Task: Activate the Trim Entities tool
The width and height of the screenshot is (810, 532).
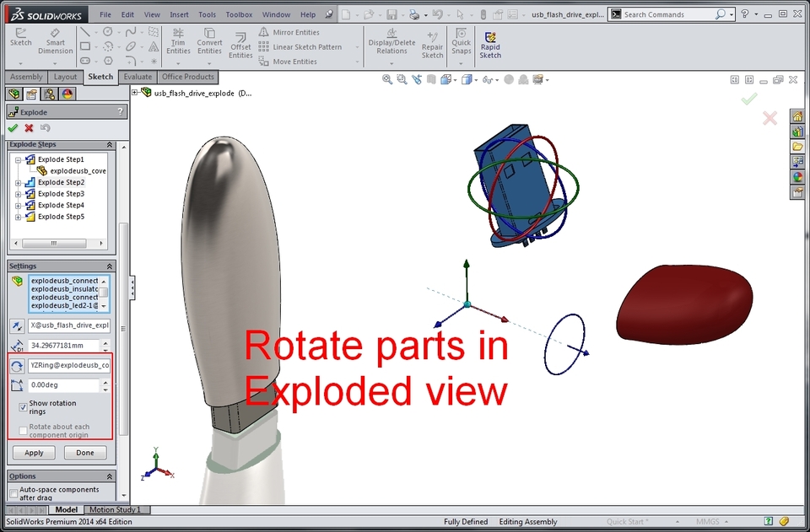Action: (178, 40)
